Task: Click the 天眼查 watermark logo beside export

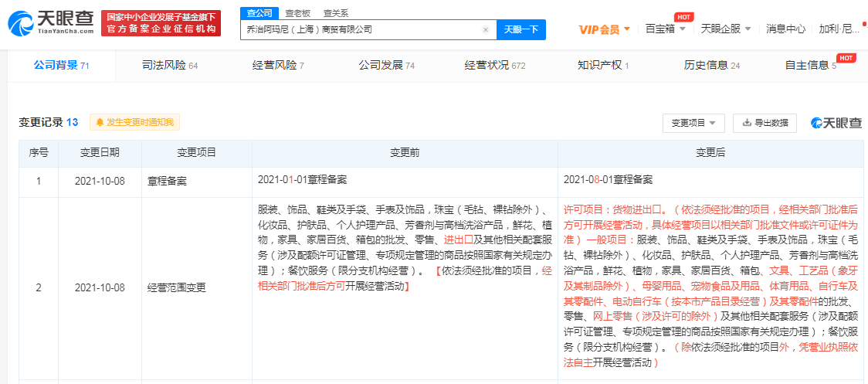Action: pyautogui.click(x=836, y=122)
